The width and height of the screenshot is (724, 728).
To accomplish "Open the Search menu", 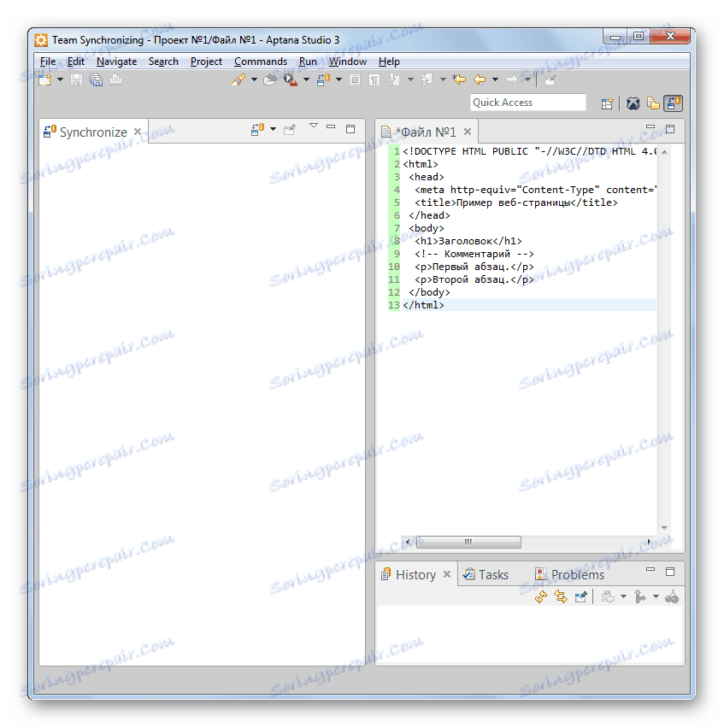I will coord(163,62).
